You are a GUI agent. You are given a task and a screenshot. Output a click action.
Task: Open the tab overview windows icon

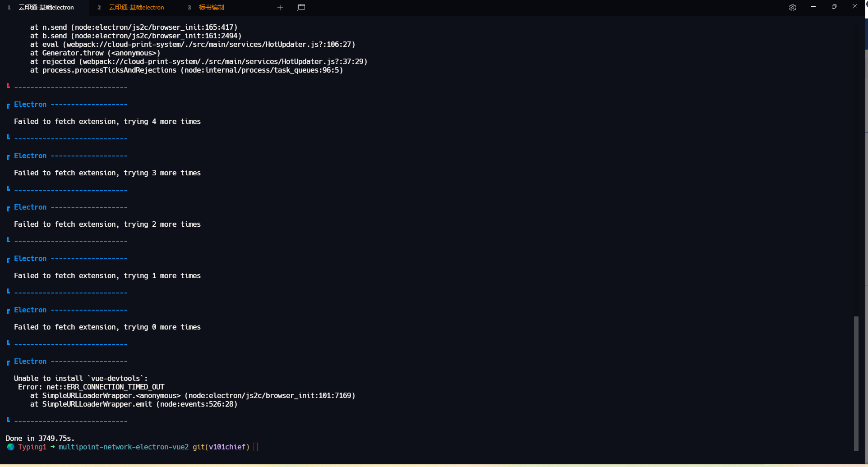(301, 8)
